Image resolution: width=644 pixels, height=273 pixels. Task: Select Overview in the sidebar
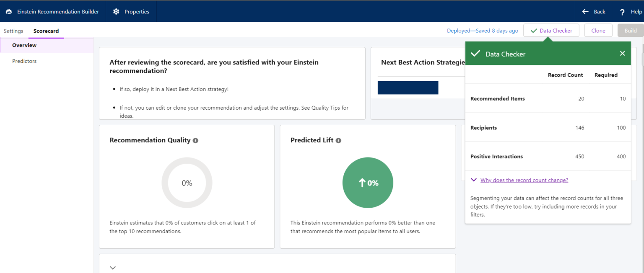[x=24, y=45]
